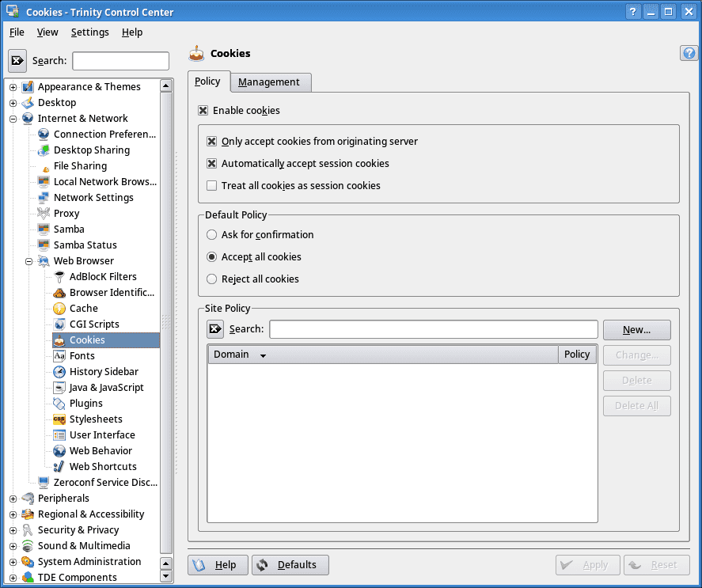Click the Fonts icon in the tree
The image size is (702, 588).
[59, 355]
